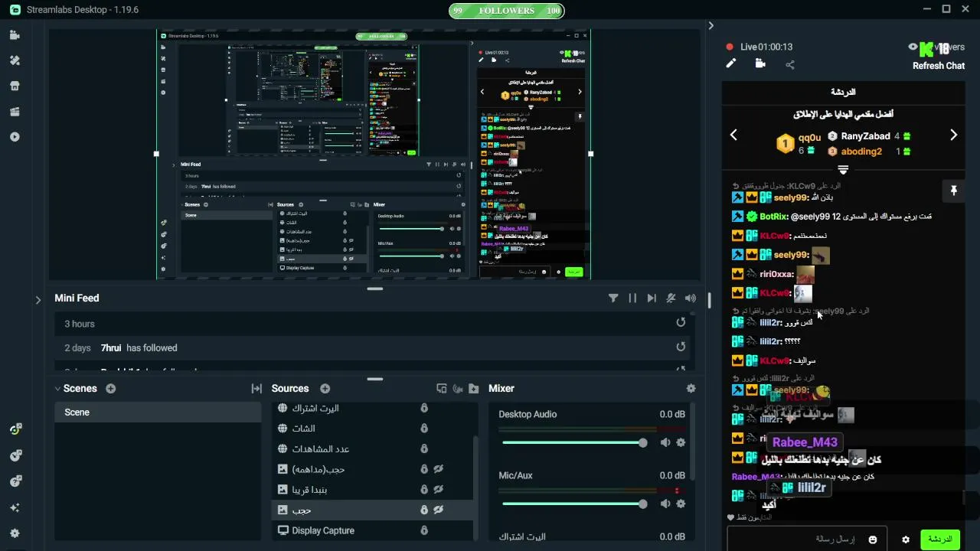Click the camera icon next to the pencil
This screenshot has width=980, height=551.
click(x=760, y=64)
